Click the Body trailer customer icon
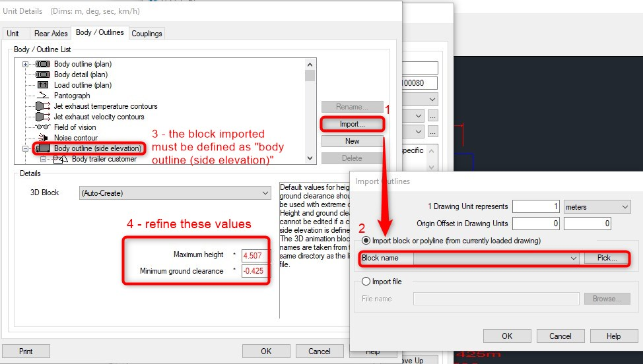Image resolution: width=643 pixels, height=364 pixels. point(61,159)
